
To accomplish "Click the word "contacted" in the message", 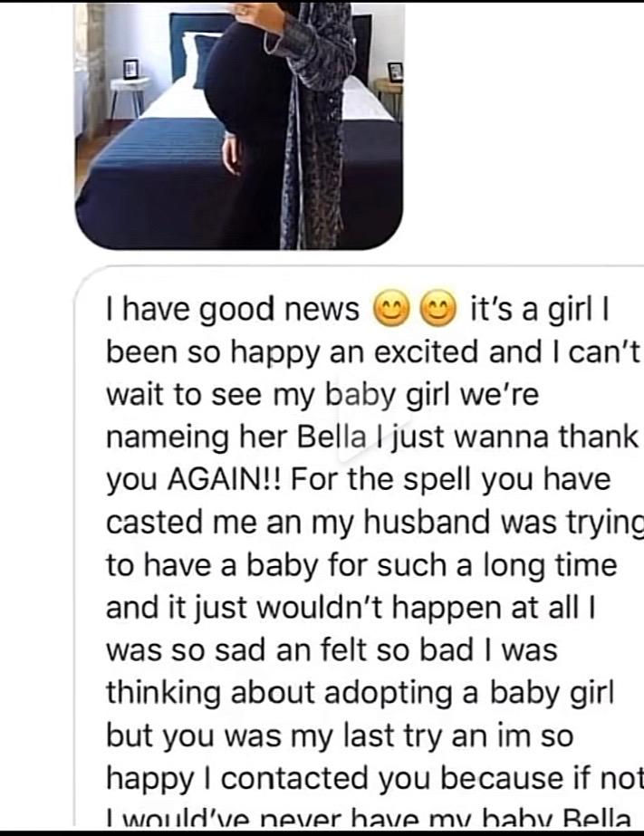I will click(294, 778).
